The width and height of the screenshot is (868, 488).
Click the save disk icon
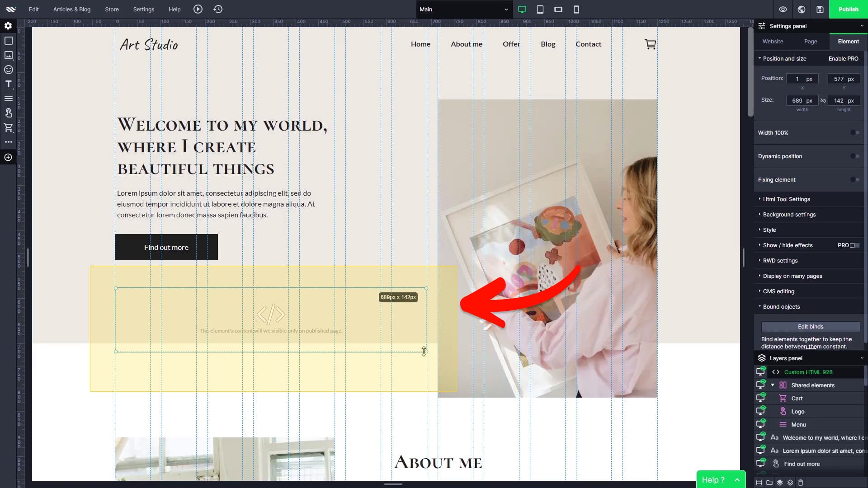coord(820,9)
